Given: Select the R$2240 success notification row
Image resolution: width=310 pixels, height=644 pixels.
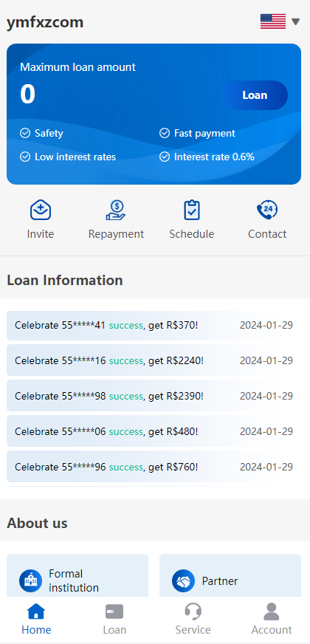Looking at the screenshot, I should (154, 360).
